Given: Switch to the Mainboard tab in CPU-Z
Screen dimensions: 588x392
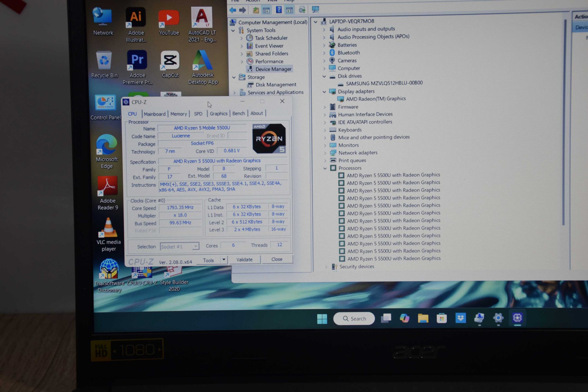Looking at the screenshot, I should coord(155,114).
